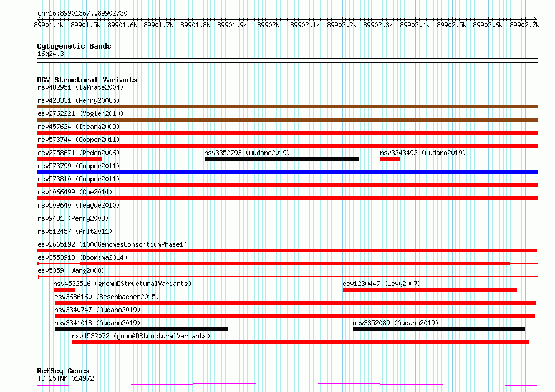Click the nsv4532072 (gnomADStructuralVariants) red bar
The width and height of the screenshot is (555, 392).
[301, 342]
